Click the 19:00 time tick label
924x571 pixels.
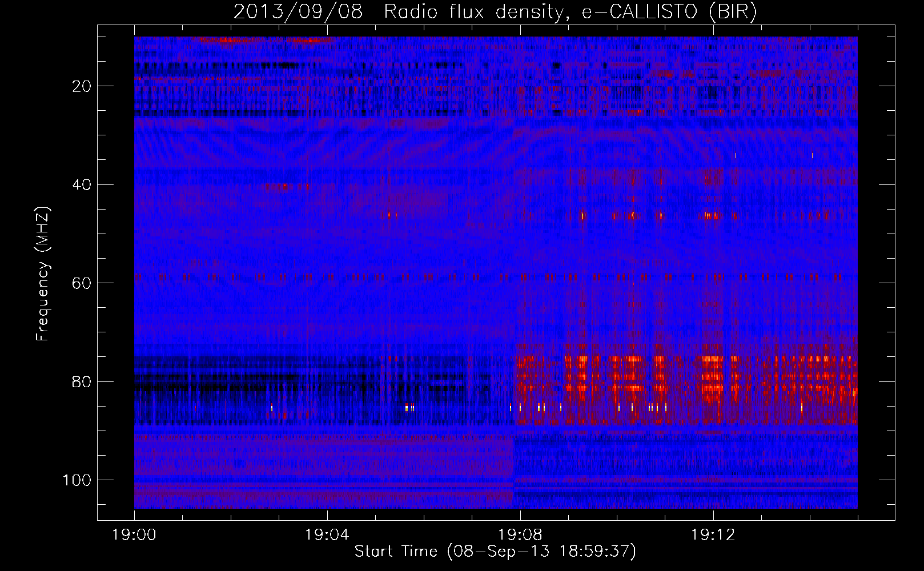[x=134, y=535]
